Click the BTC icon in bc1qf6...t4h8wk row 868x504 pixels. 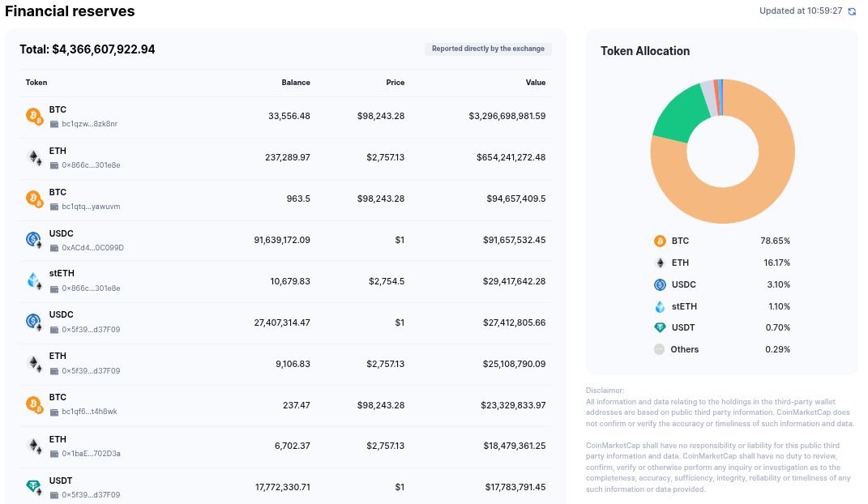point(34,405)
